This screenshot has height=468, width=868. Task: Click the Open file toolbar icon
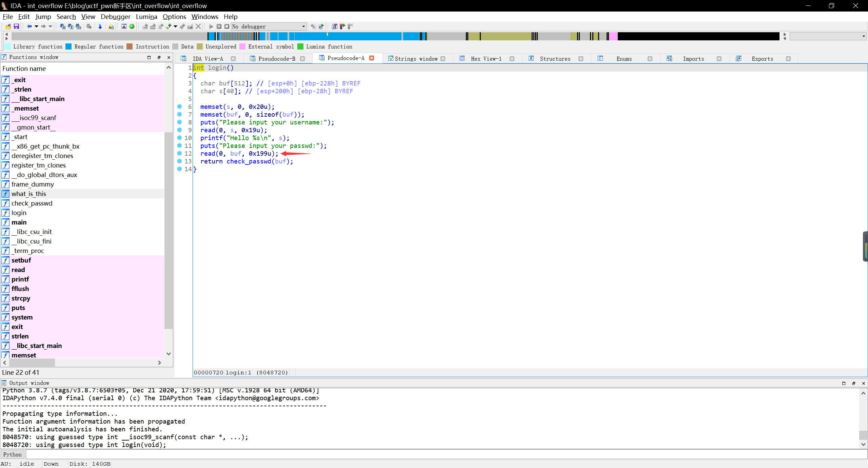pos(8,26)
